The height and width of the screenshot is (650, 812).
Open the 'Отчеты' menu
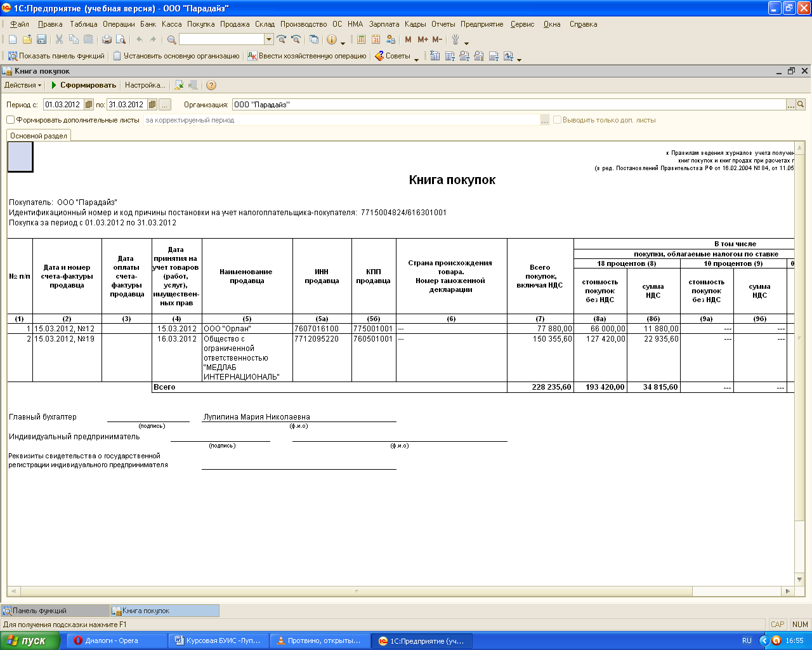coord(443,24)
